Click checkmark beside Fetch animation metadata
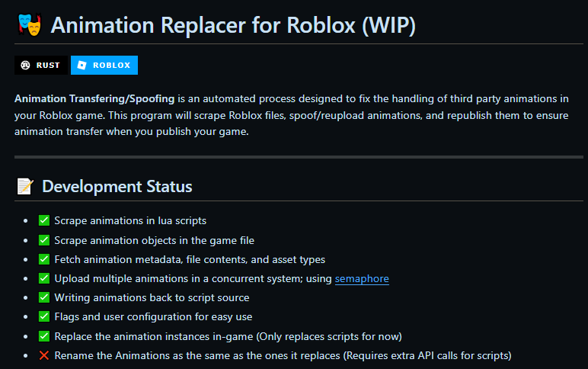This screenshot has width=588, height=369. coord(44,259)
